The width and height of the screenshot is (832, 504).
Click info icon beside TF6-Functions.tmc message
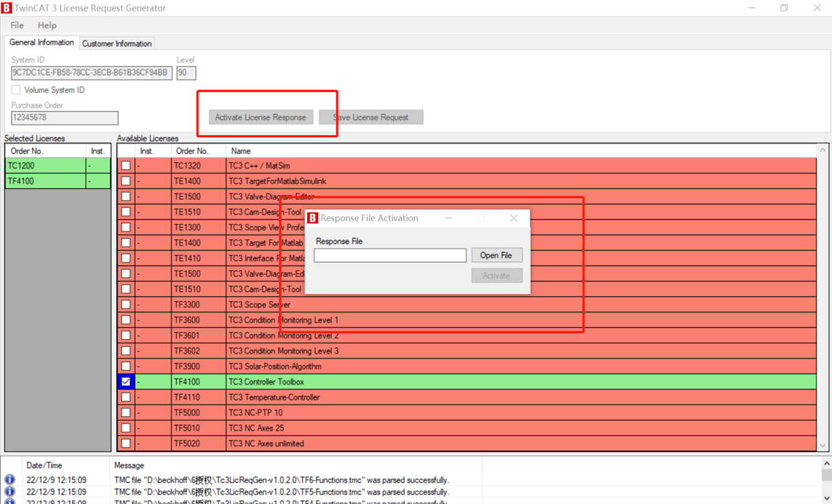(10, 480)
